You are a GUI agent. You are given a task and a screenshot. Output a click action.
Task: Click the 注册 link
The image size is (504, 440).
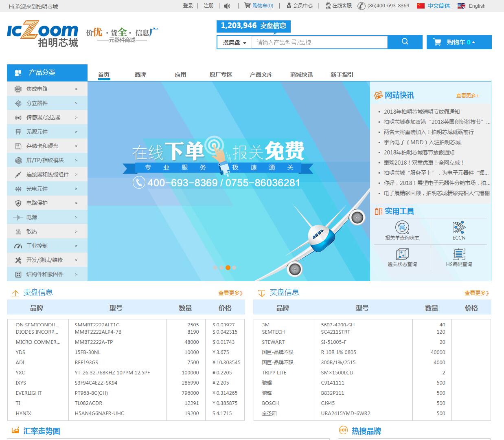(x=209, y=6)
